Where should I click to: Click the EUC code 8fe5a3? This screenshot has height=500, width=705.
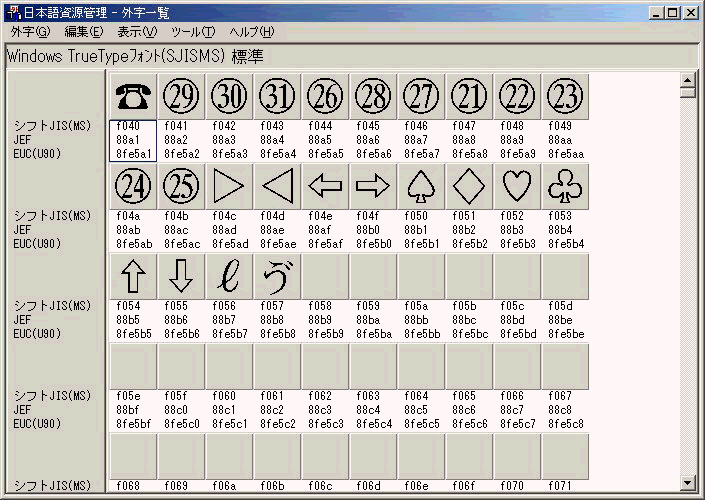[x=230, y=154]
